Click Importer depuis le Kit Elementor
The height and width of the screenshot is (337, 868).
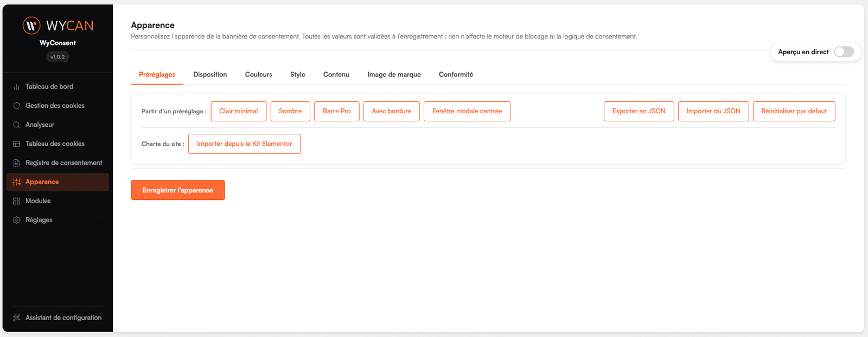pyautogui.click(x=245, y=144)
